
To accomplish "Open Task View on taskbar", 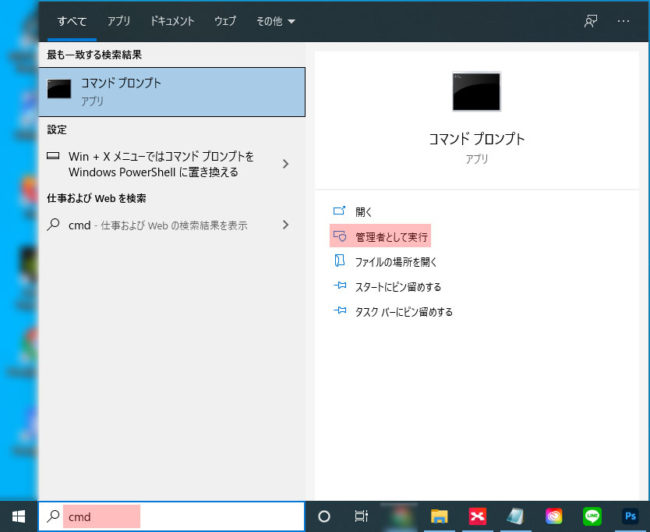I will [x=361, y=516].
